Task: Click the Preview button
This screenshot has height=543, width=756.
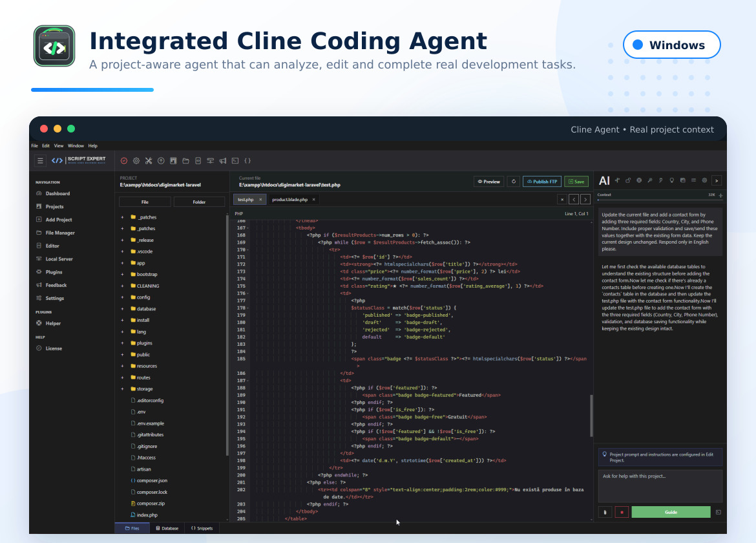Action: (489, 182)
